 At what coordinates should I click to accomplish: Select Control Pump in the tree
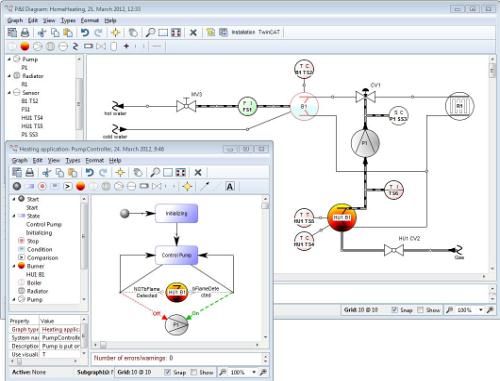[44, 224]
